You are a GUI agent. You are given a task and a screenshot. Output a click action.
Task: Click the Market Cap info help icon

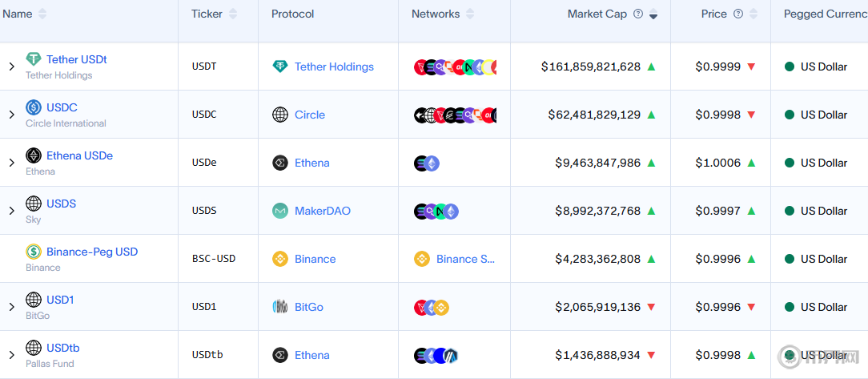point(638,14)
